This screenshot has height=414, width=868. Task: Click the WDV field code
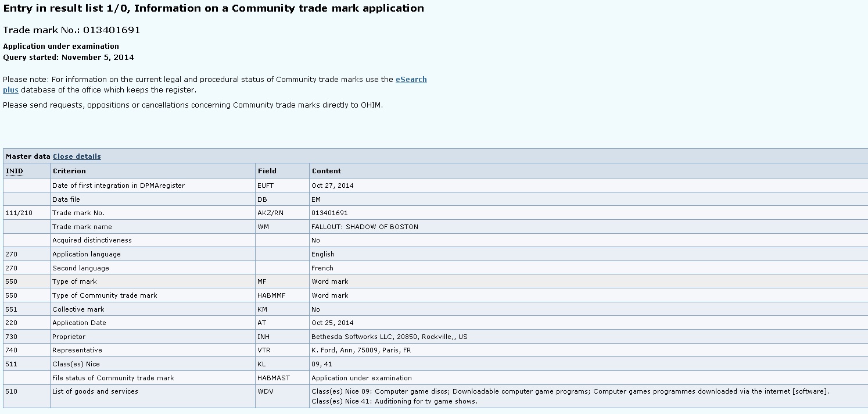(264, 391)
